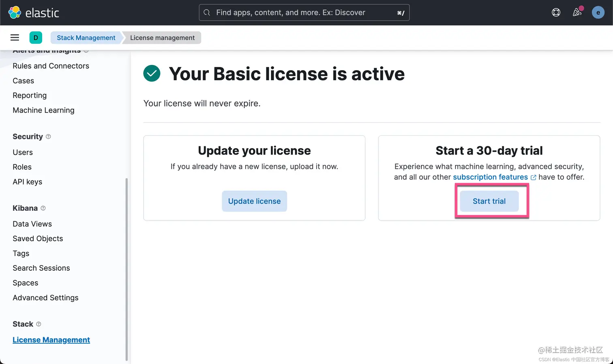Click the 'Your Basic license is active' heading
Screen dimensions: 613x364
287,74
